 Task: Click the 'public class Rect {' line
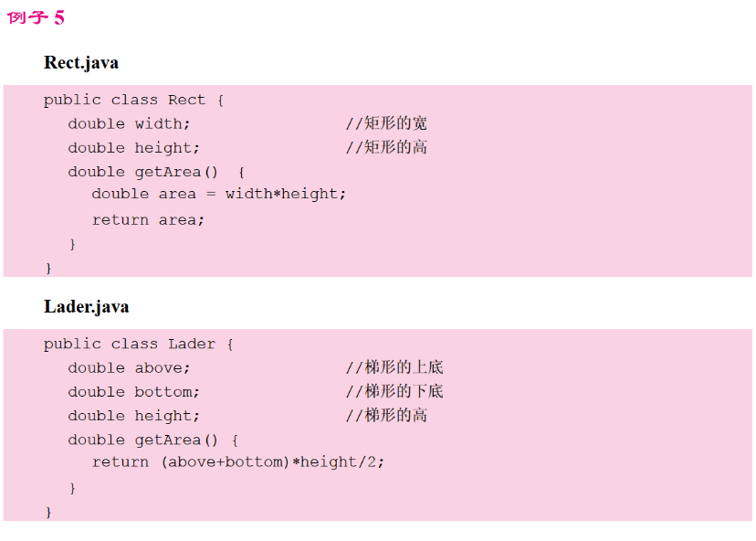click(133, 100)
